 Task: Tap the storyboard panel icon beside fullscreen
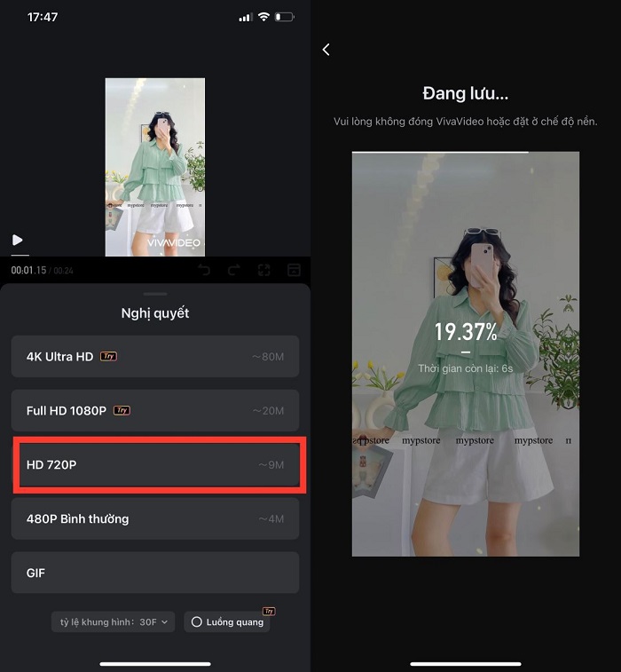293,270
